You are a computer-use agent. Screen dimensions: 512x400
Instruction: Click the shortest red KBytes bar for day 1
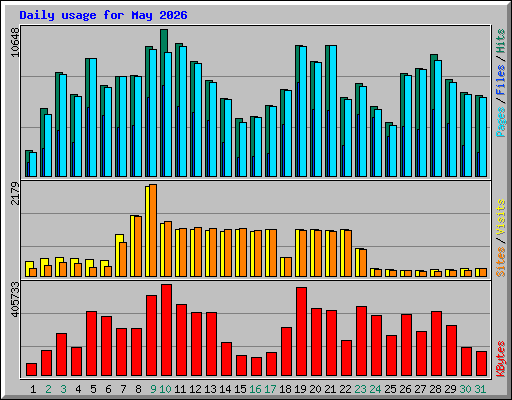point(31,369)
